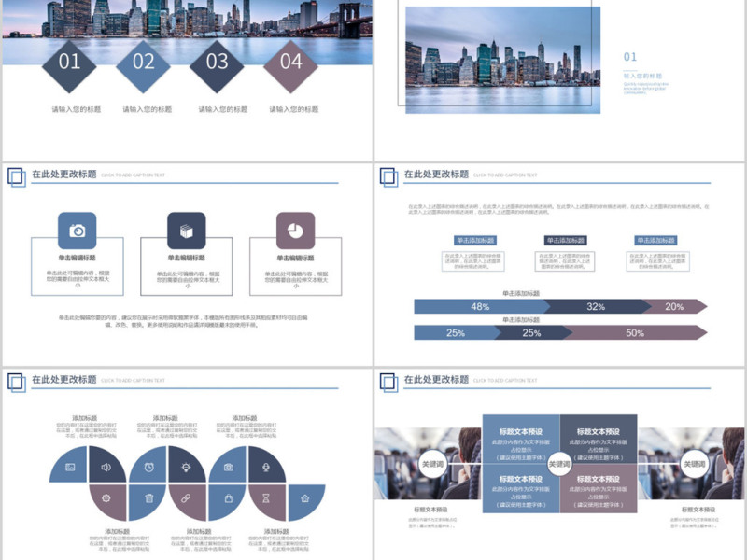Click the speaker volume icon
Screen dimensions: 747x560
106,466
